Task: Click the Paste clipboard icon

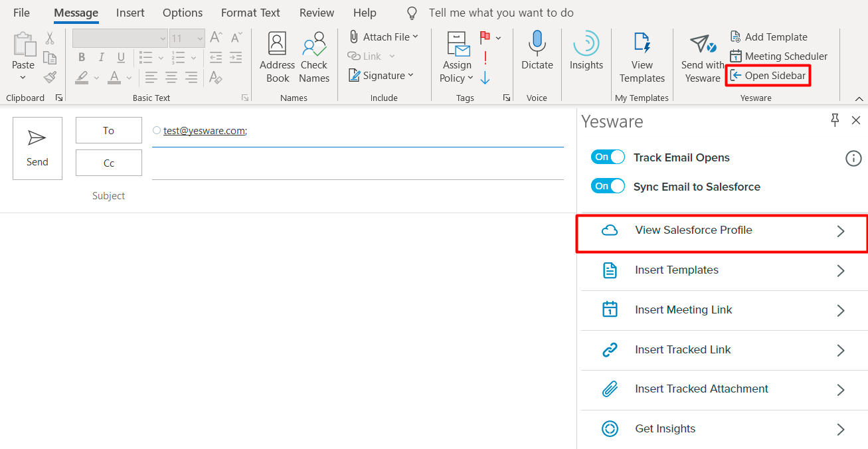Action: (x=23, y=45)
